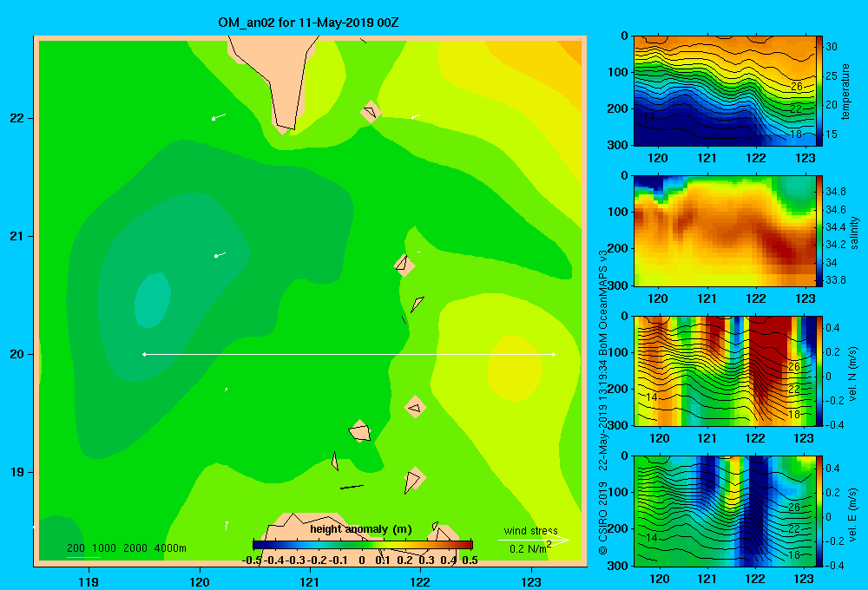Click the title "OM_an02 for 11-May-2019 00Z"
This screenshot has width=868, height=590.
click(308, 23)
